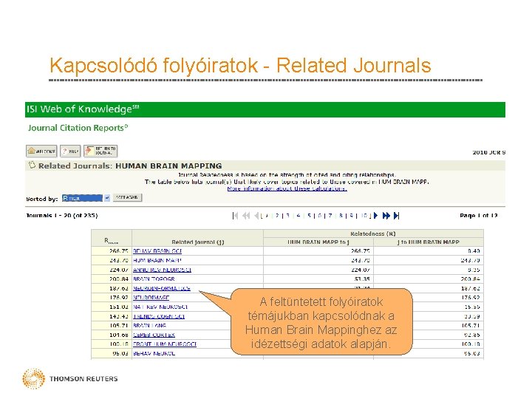Screen dimensions: 532x399
Task: Go to results page 2
Action: click(x=277, y=216)
